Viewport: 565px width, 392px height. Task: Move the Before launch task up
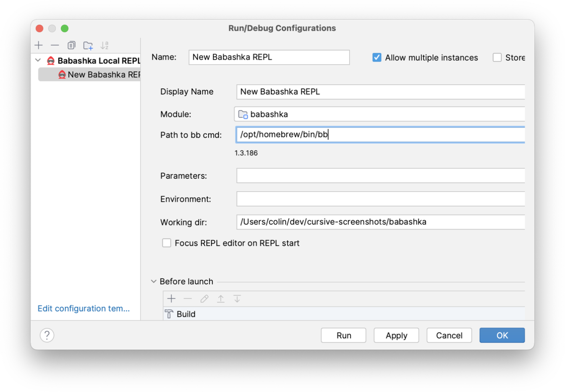(221, 299)
